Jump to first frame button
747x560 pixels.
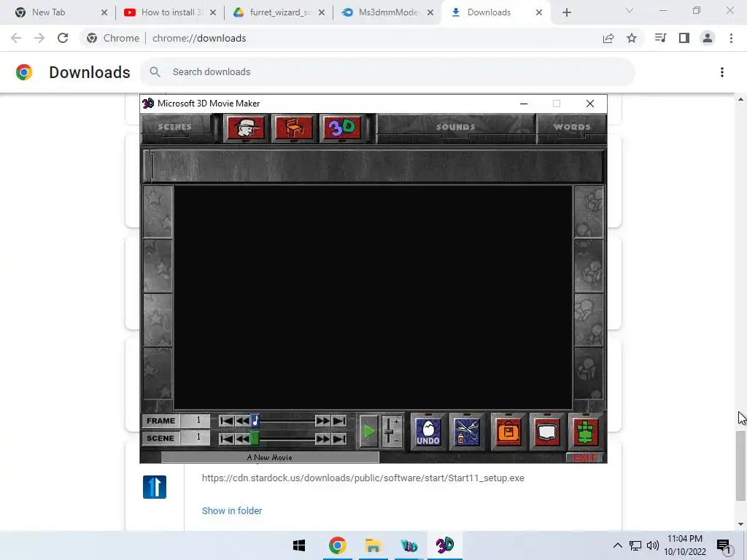[226, 421]
